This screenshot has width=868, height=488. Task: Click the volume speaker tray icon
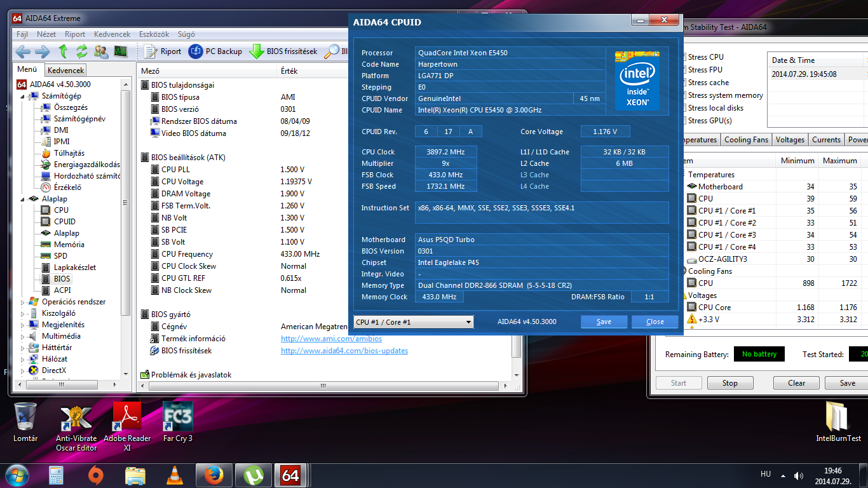click(799, 475)
